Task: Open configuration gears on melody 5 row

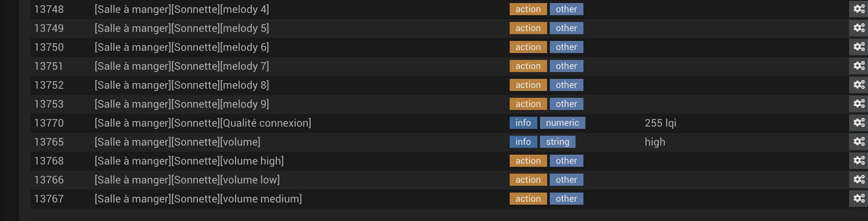Action: (859, 28)
